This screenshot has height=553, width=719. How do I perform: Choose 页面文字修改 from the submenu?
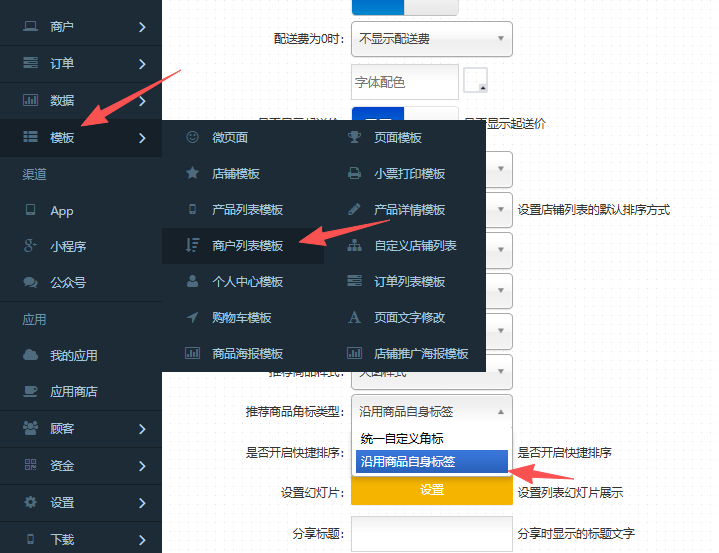tap(409, 317)
